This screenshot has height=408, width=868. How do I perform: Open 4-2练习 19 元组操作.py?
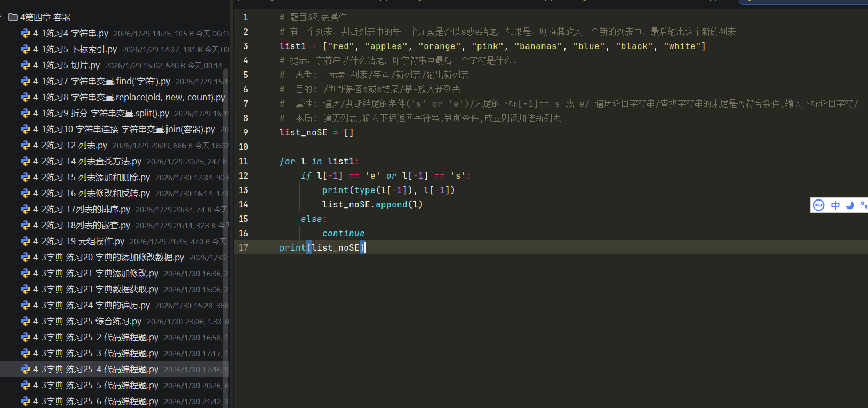click(78, 241)
